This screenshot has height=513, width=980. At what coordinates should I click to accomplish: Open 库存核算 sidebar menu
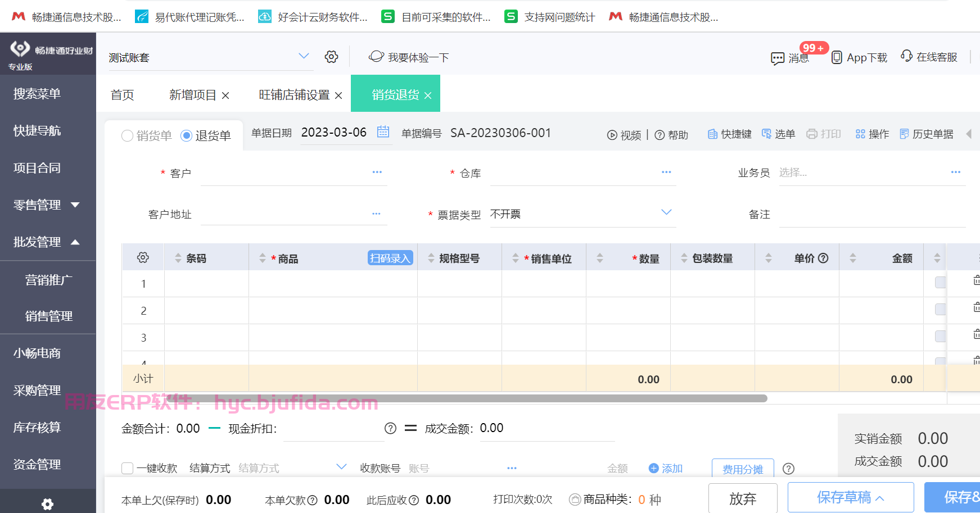click(37, 428)
